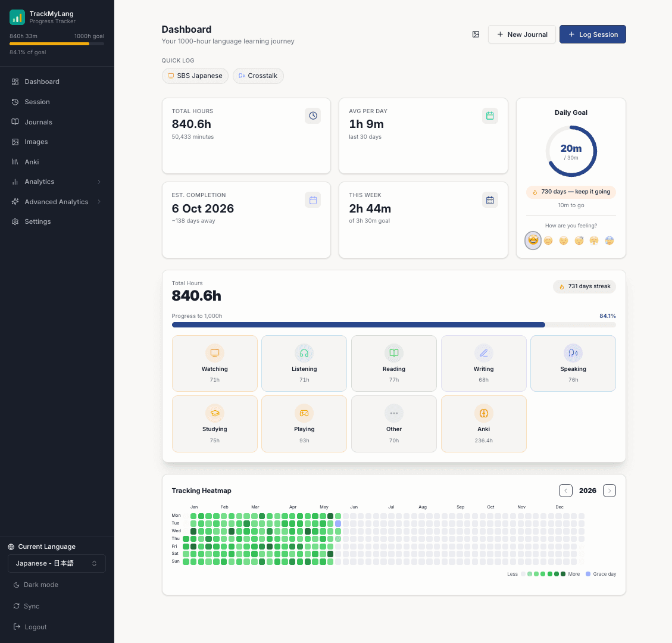
Task: Click the green calendar icon on Avg Per Day
Action: click(x=490, y=116)
